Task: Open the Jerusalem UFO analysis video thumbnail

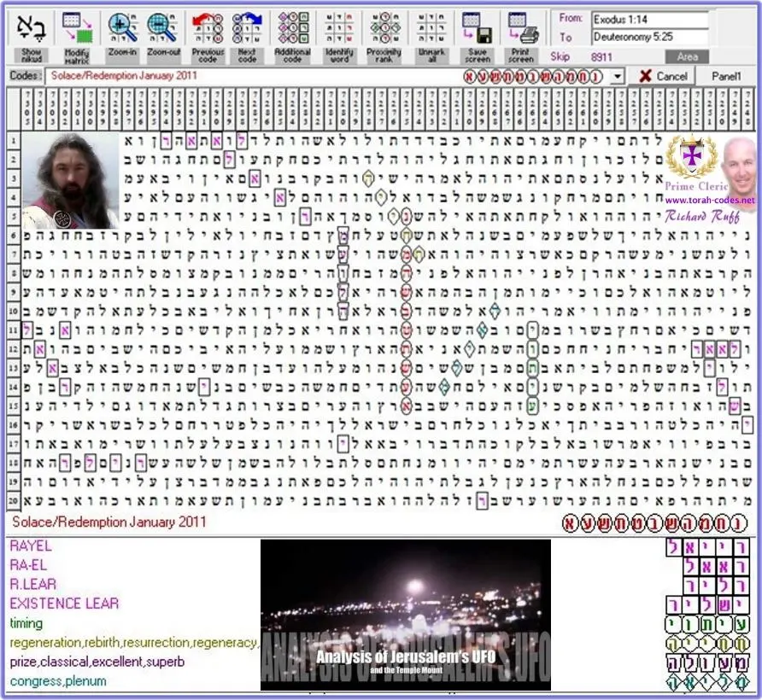Action: click(x=406, y=615)
